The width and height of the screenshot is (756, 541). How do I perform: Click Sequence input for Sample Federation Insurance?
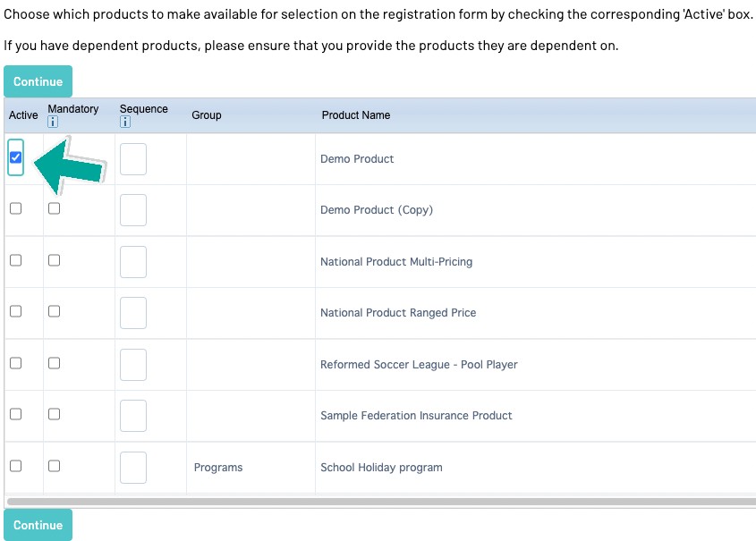133,416
